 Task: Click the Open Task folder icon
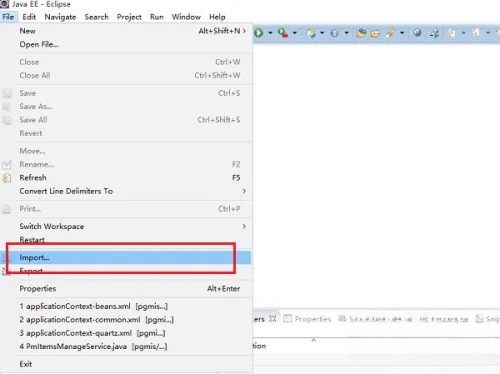tap(375, 33)
